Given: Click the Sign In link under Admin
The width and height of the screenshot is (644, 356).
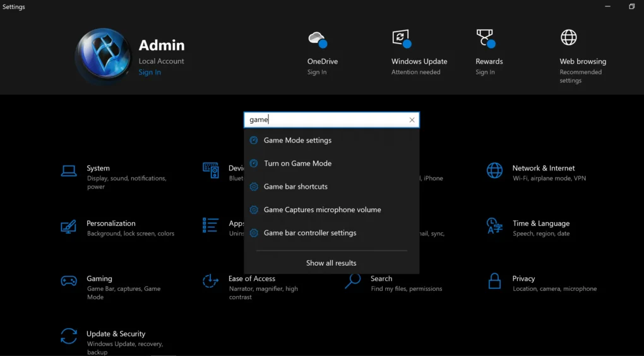Looking at the screenshot, I should (x=150, y=72).
